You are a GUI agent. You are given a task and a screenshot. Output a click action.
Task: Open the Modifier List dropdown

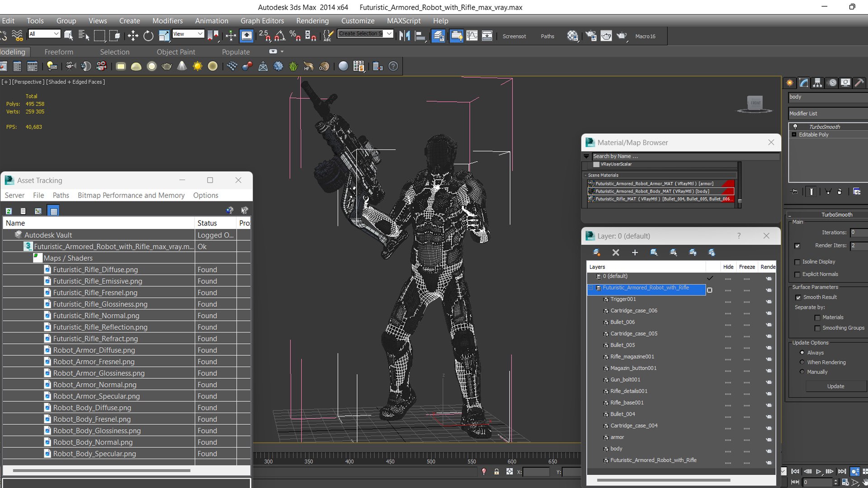[828, 113]
